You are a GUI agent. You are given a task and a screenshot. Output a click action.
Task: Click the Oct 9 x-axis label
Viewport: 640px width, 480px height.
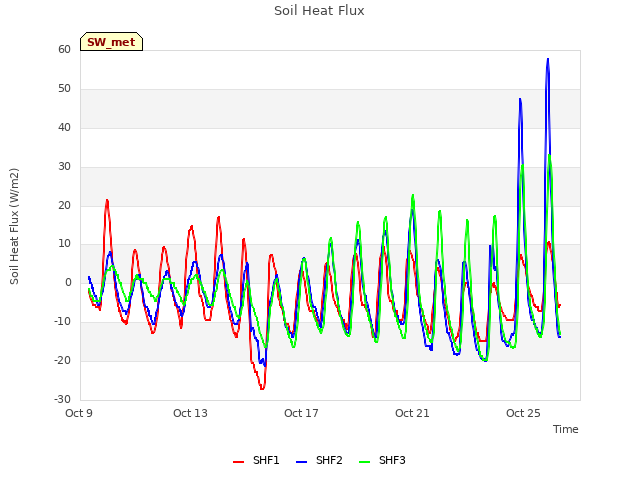pyautogui.click(x=79, y=413)
